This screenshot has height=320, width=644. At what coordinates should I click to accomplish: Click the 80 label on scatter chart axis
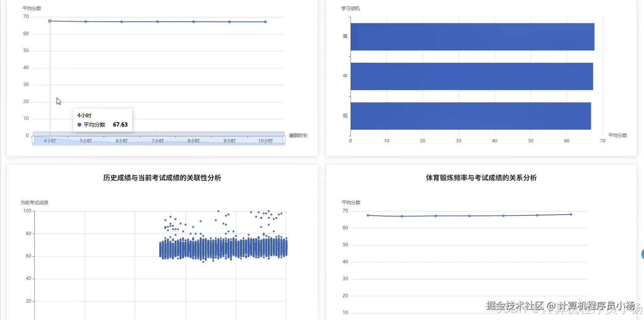(x=29, y=234)
